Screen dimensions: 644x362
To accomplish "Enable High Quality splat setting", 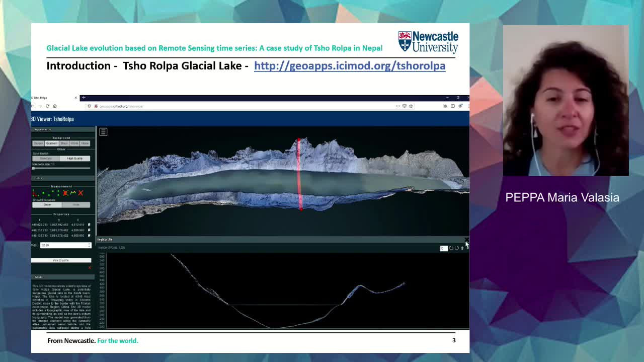I will [x=75, y=159].
